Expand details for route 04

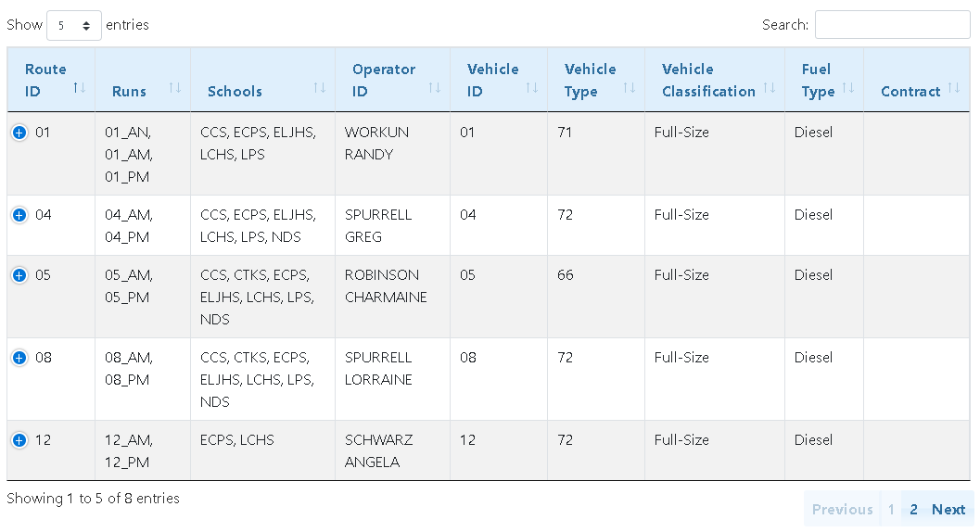[19, 215]
